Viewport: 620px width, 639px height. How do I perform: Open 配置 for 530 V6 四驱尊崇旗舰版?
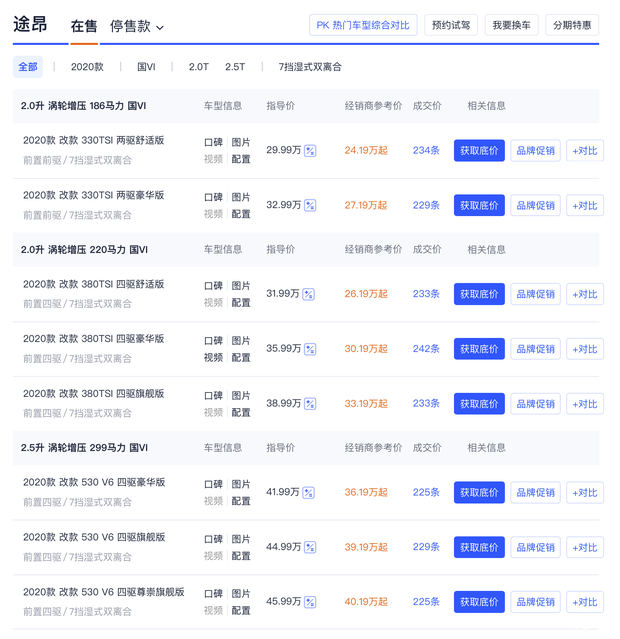[241, 610]
